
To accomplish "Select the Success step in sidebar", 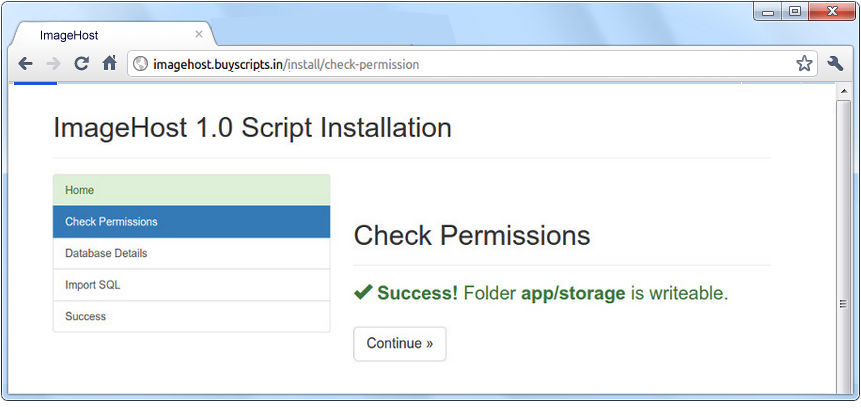I will [191, 316].
